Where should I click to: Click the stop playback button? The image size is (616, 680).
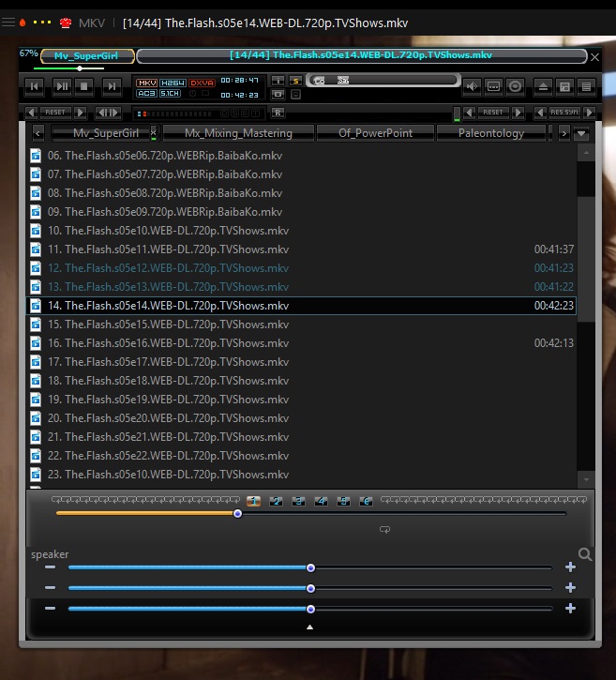click(x=85, y=87)
